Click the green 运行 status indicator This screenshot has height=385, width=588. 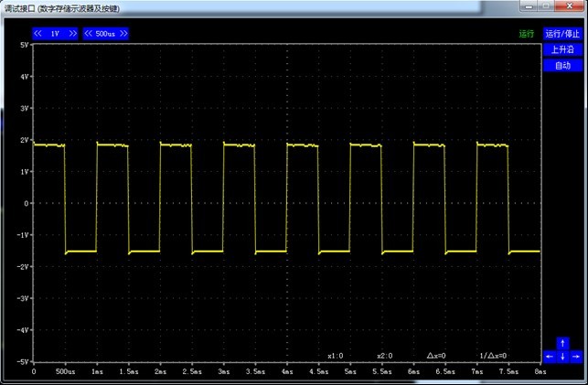pyautogui.click(x=526, y=34)
